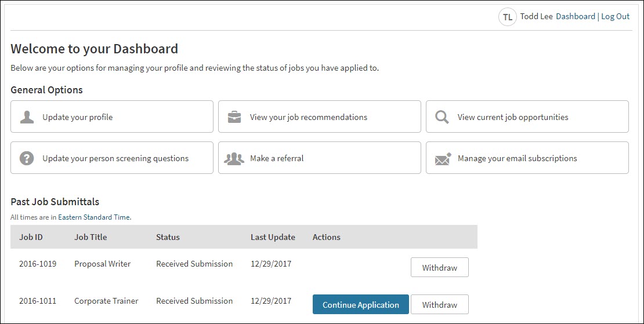
Task: Click the question mark screening questions icon
Action: [27, 158]
